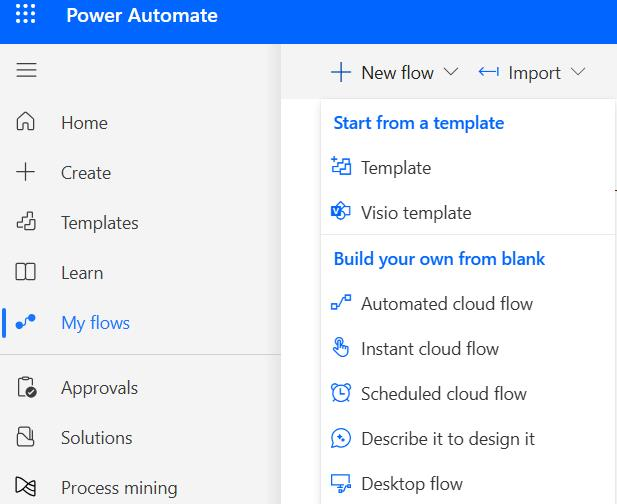Click the Import button label

[534, 73]
